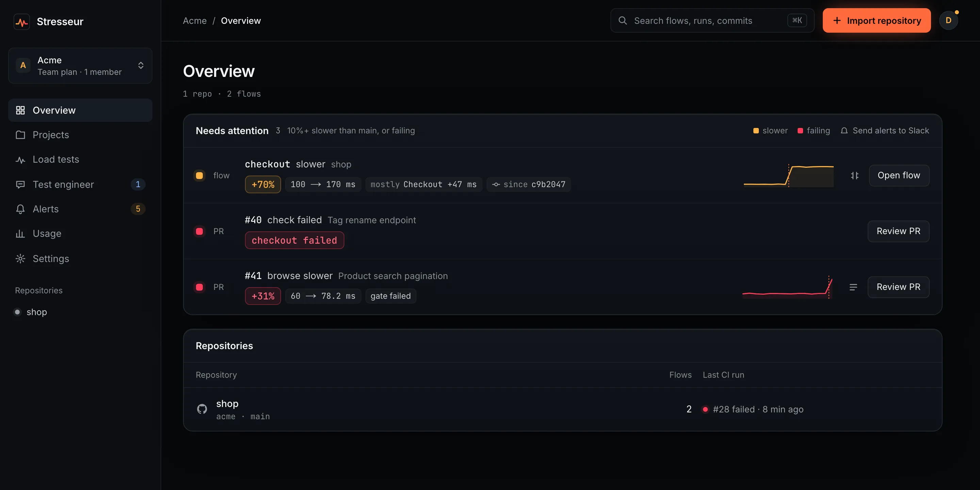
Task: Go to Projects in the sidebar
Action: pos(80,135)
